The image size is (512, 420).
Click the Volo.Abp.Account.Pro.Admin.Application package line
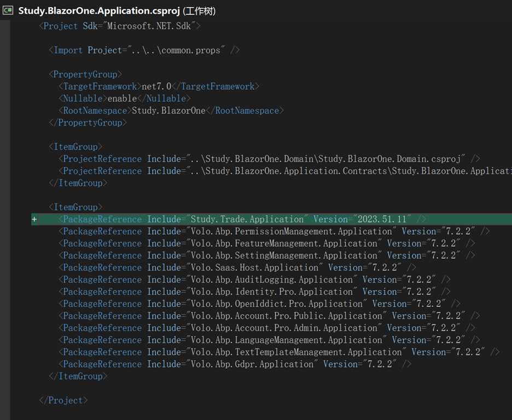[267, 328]
